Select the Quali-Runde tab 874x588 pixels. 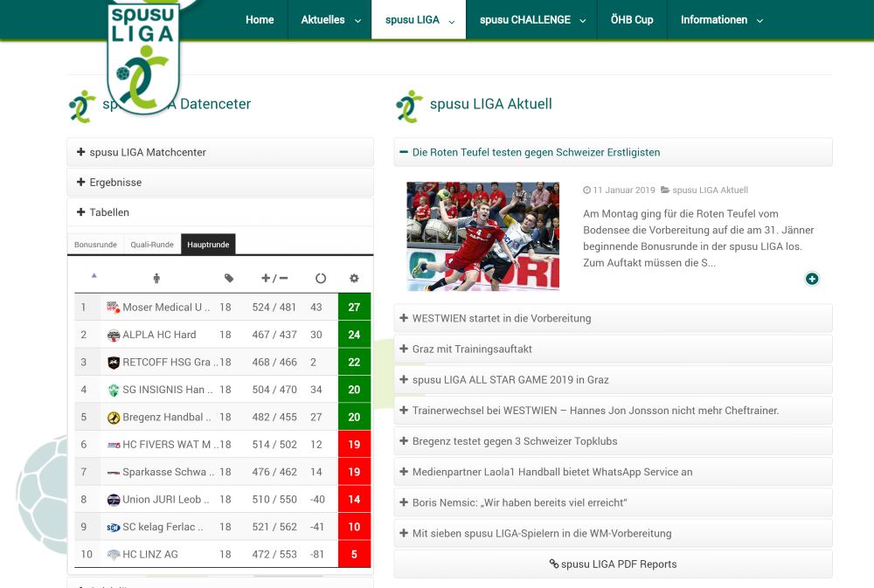coord(152,245)
